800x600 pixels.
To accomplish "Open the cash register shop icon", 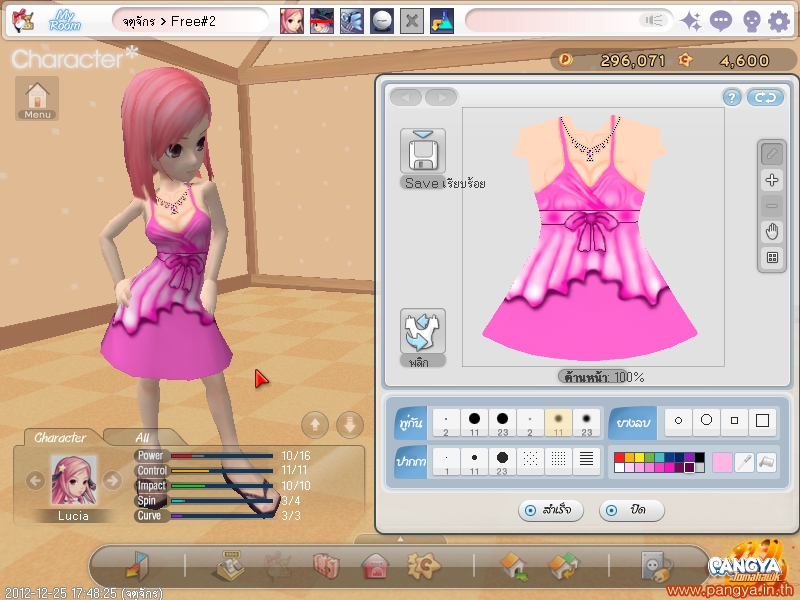I will click(x=228, y=565).
